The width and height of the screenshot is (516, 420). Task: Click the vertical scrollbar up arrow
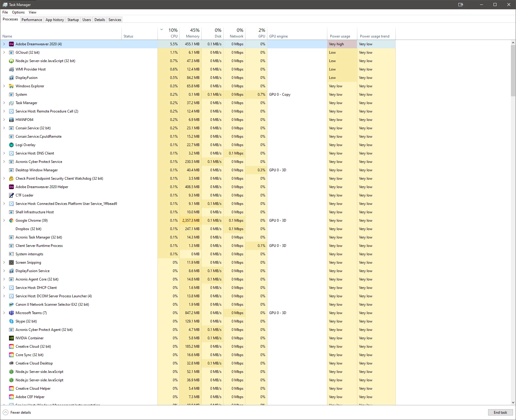point(513,43)
